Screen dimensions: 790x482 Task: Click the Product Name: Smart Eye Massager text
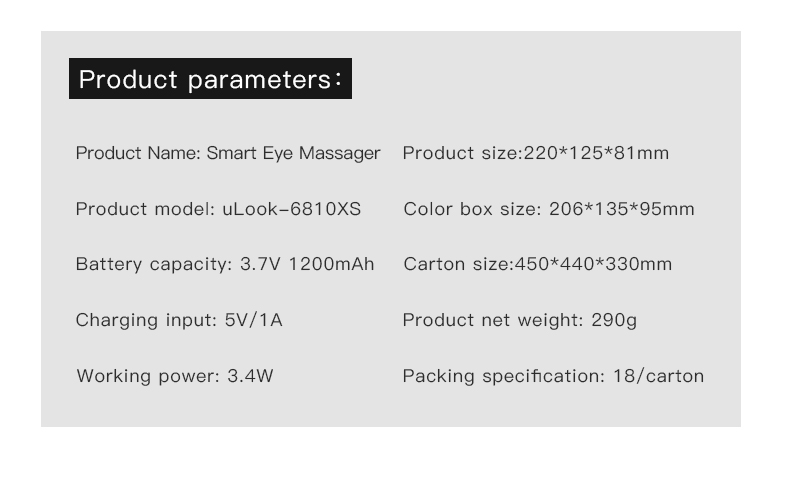click(228, 153)
